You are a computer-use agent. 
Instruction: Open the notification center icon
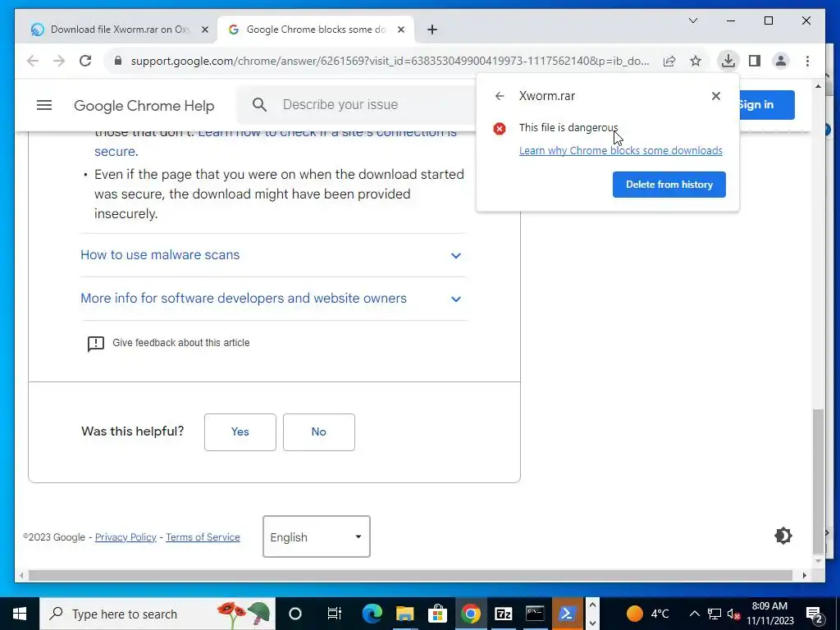(x=815, y=614)
